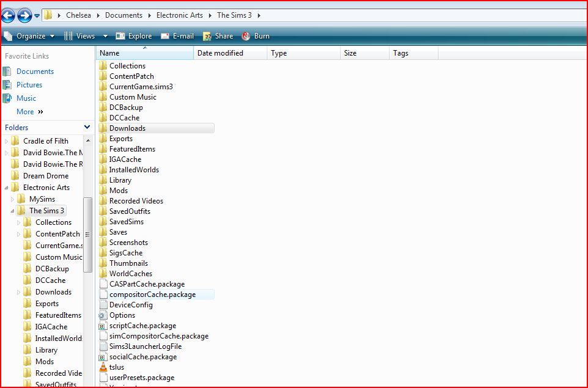Sort by the Size column header
This screenshot has height=388, width=588.
(365, 53)
